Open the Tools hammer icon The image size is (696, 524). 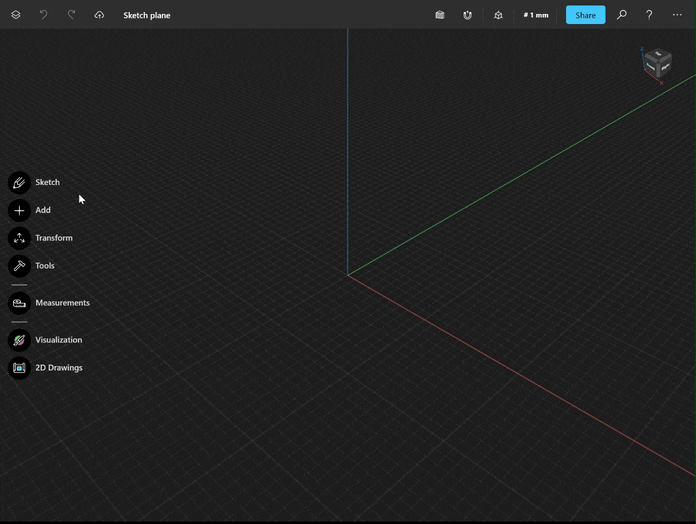[x=19, y=266]
